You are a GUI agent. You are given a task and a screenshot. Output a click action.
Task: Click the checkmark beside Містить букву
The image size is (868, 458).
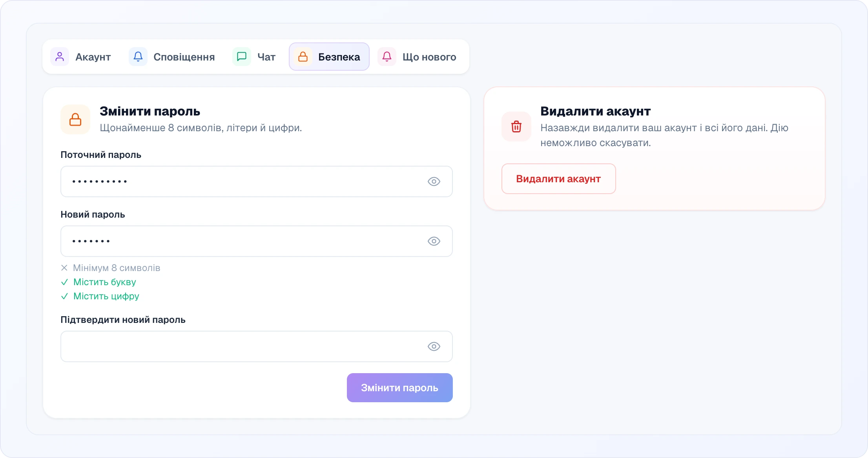64,282
